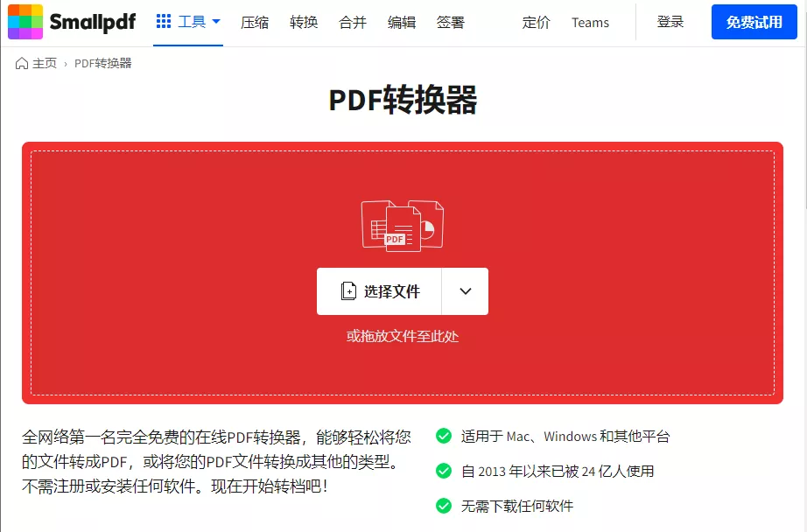Click the PDF转换器 breadcrumb text
Screen dimensions: 807x532
pos(103,63)
